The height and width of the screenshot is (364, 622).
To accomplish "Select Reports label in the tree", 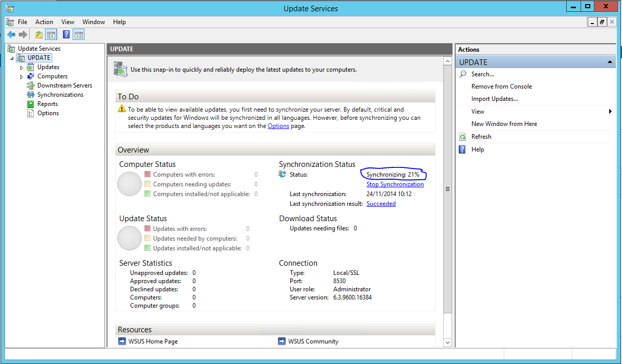I will tap(48, 104).
